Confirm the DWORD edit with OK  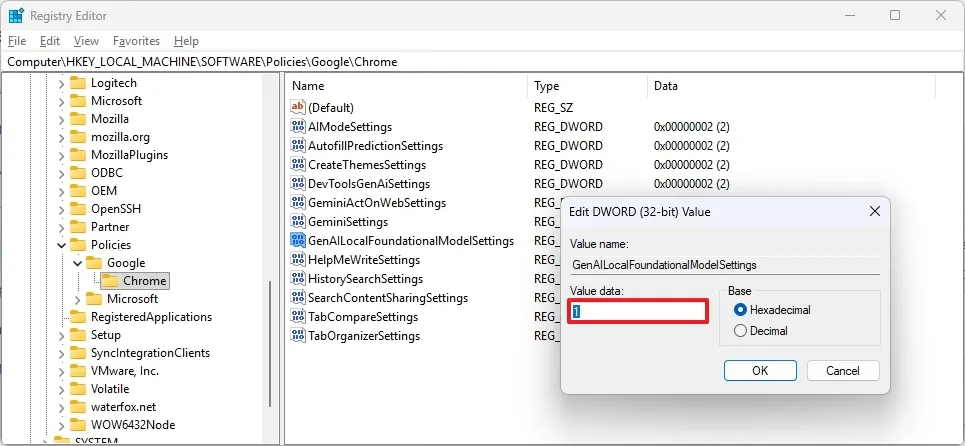(x=760, y=370)
